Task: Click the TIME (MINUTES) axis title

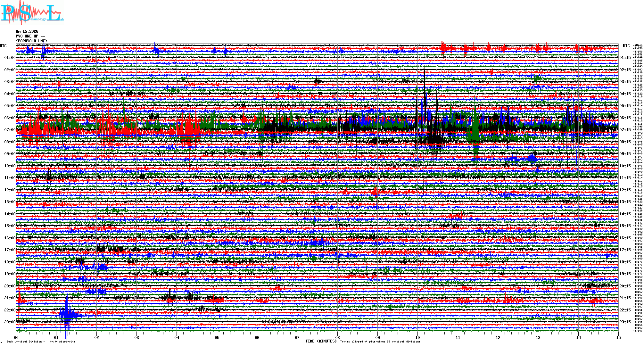Action: pyautogui.click(x=321, y=341)
